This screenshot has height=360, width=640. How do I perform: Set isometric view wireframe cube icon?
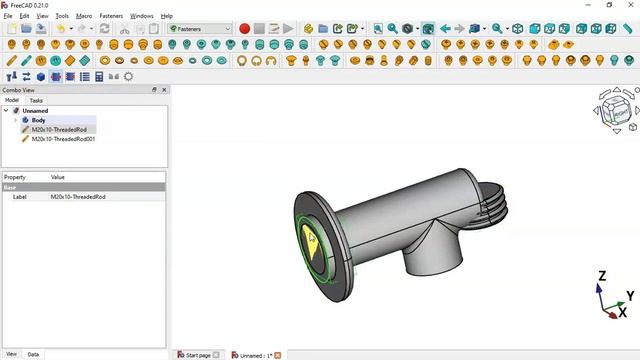[x=518, y=29]
